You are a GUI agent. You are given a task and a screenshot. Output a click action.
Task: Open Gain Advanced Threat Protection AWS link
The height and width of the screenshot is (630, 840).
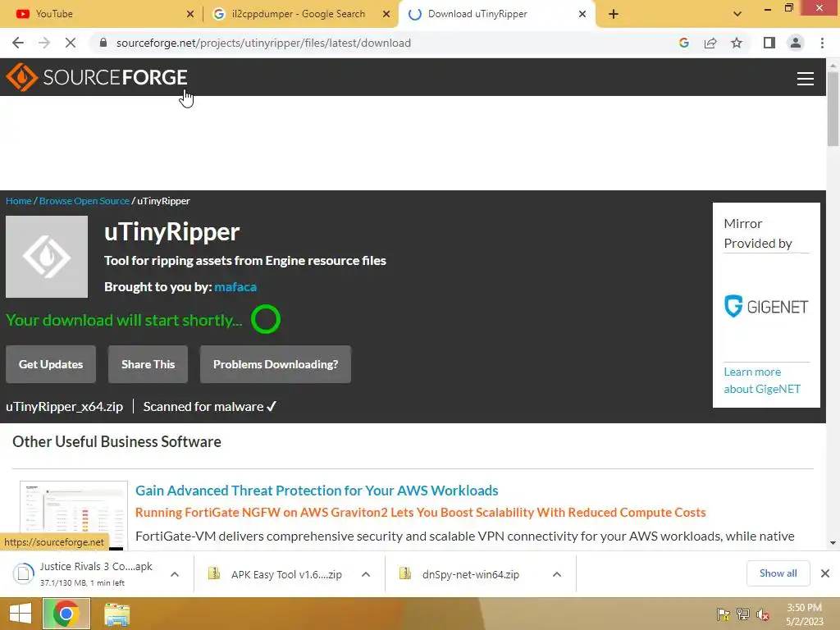[317, 491]
